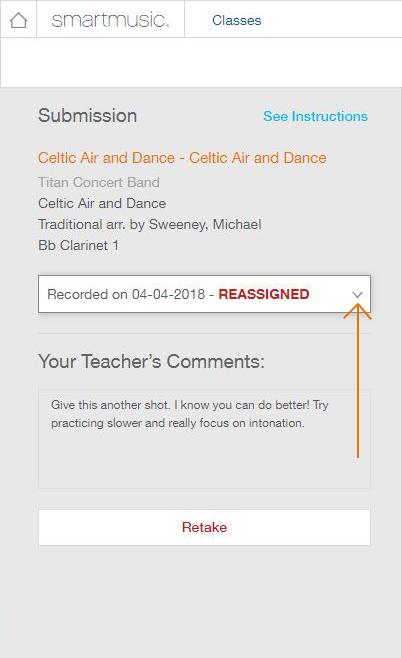Expand the recording dropdown chevron

[x=357, y=295]
